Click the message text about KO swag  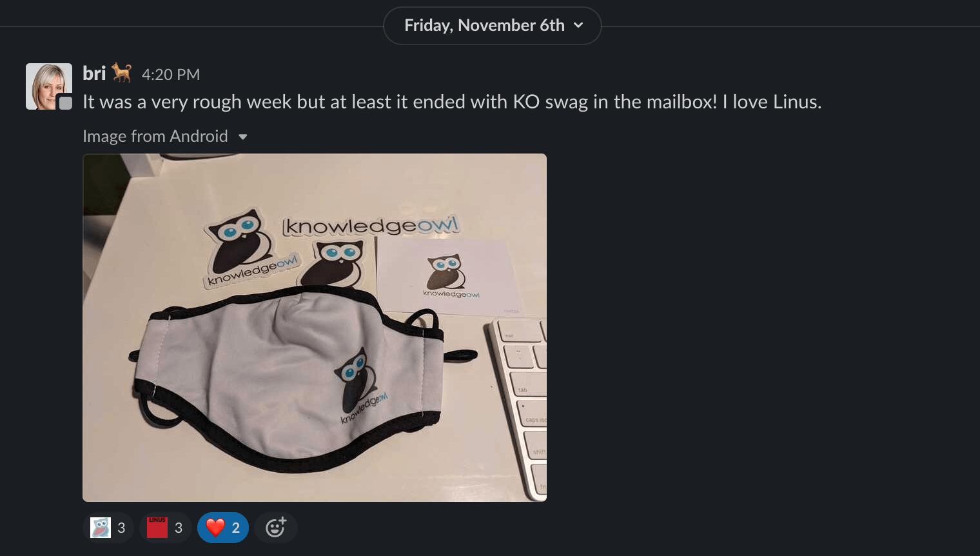click(452, 102)
